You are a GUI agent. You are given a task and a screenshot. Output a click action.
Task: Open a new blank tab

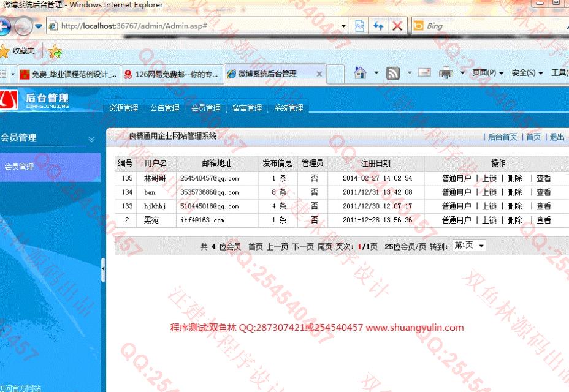tap(335, 74)
